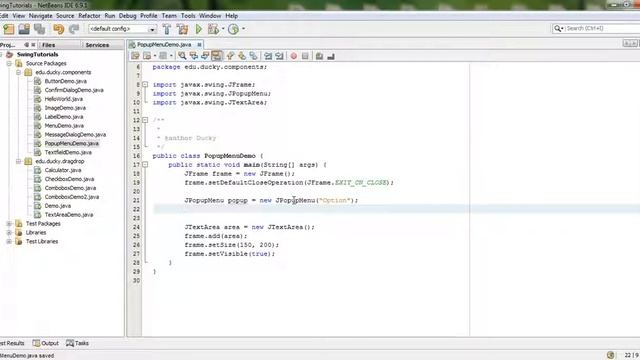This screenshot has width=640, height=360.
Task: Click the Last Edit icon in editor toolbar
Action: click(135, 56)
